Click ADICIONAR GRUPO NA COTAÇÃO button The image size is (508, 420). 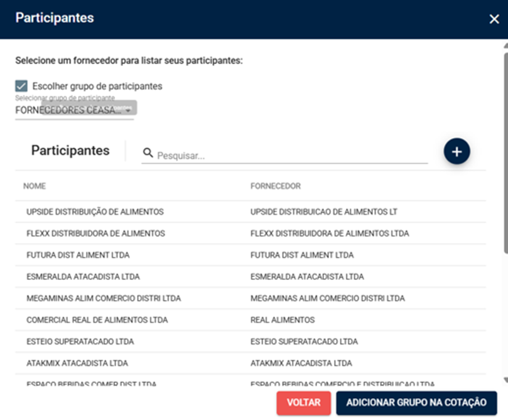click(x=416, y=402)
